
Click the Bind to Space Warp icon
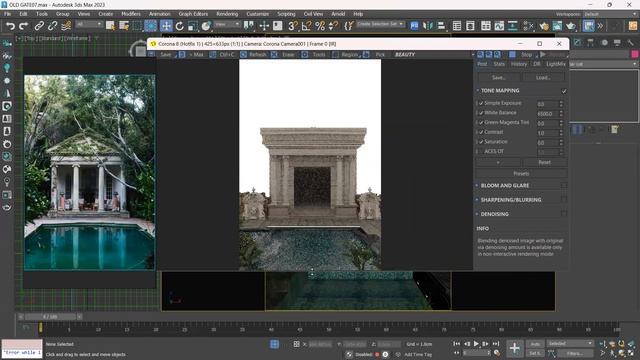pyautogui.click(x=66, y=26)
